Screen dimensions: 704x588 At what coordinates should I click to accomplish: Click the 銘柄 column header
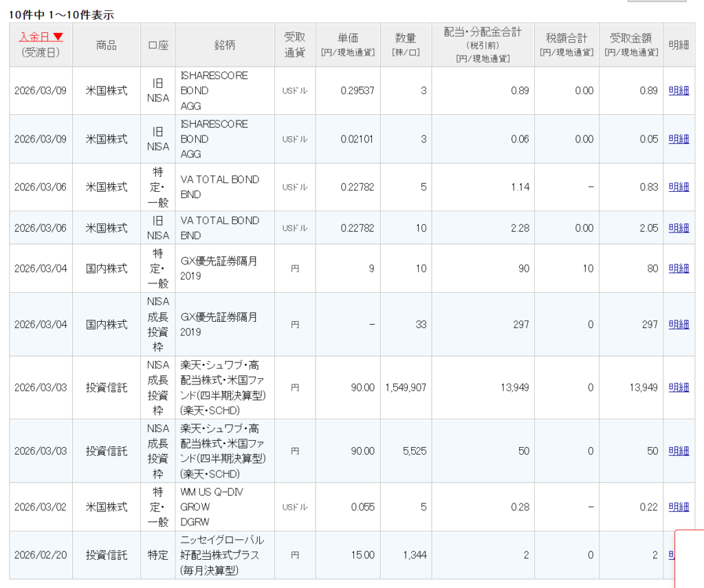225,45
